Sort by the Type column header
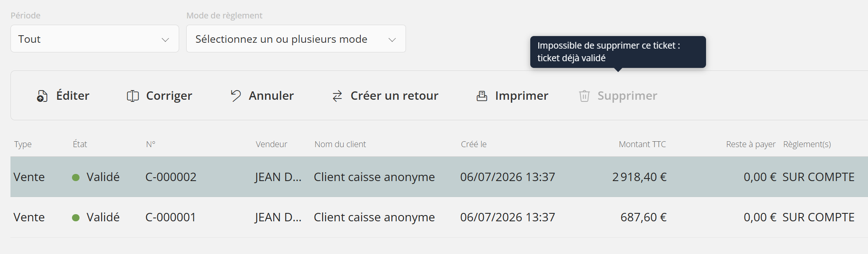The height and width of the screenshot is (254, 868). [x=23, y=144]
